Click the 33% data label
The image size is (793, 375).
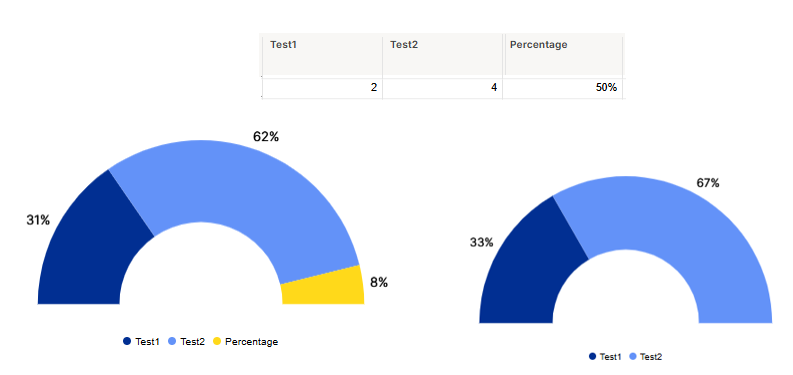[481, 243]
